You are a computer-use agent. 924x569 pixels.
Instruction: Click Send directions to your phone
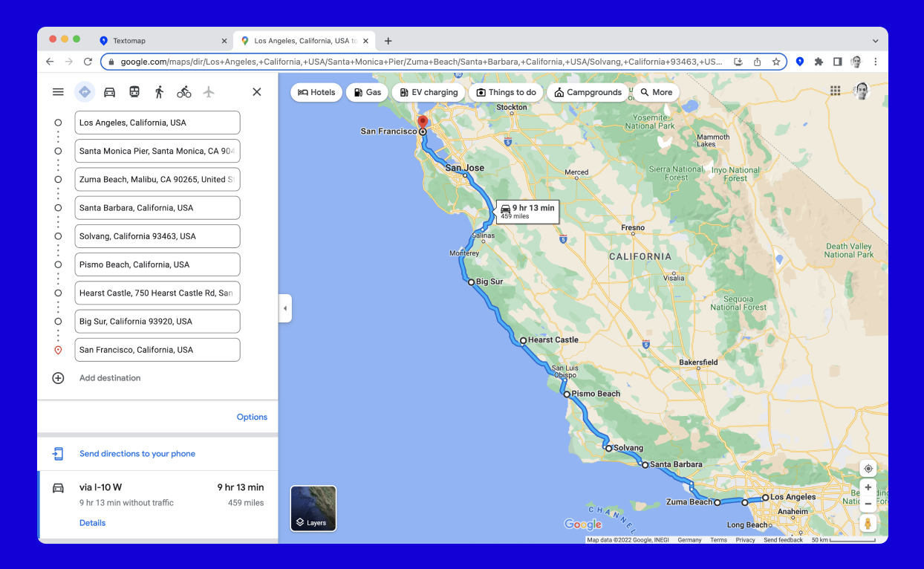[137, 454]
